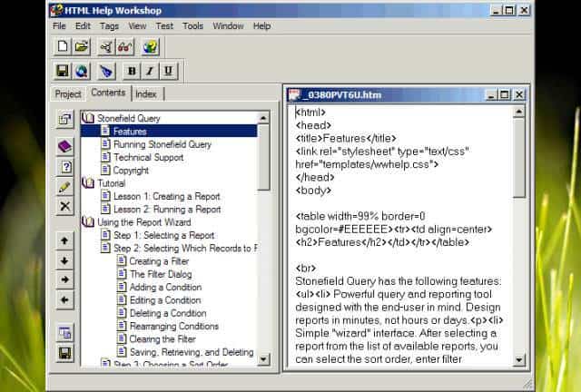Select Rearranging Conditions topic

coord(173,326)
